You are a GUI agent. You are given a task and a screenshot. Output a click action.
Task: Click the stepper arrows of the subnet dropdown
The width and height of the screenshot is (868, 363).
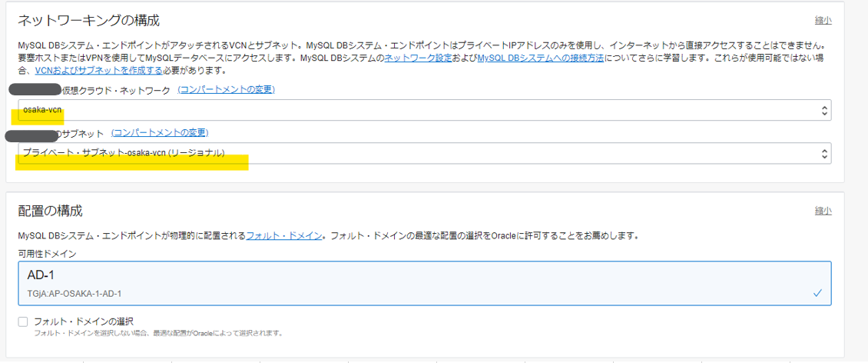[x=825, y=153]
